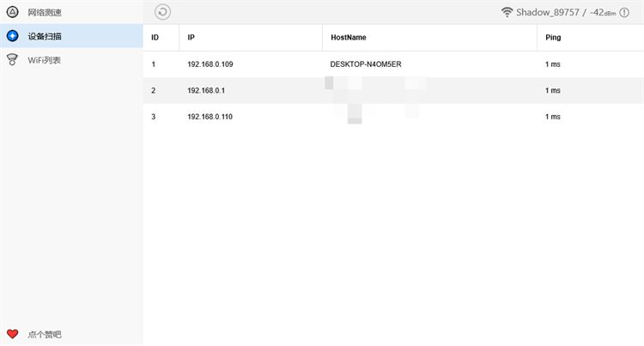Image resolution: width=644 pixels, height=346 pixels.
Task: Select IP address 192.168.0.1
Action: tap(206, 90)
